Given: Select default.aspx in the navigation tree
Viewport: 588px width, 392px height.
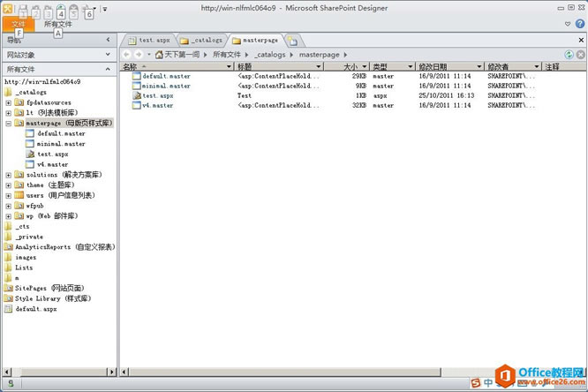Looking at the screenshot, I should pyautogui.click(x=30, y=309).
